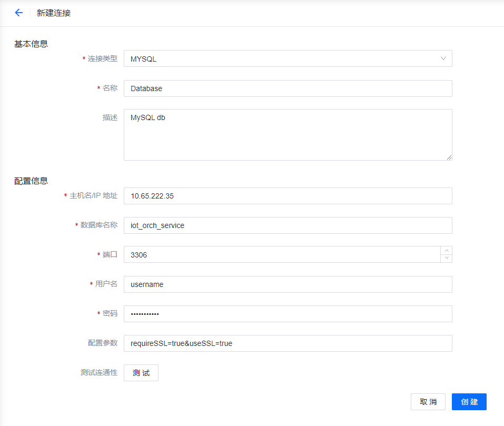This screenshot has width=504, height=426.
Task: Select the 数据库名称 field with iot_orch_service
Action: pos(288,225)
